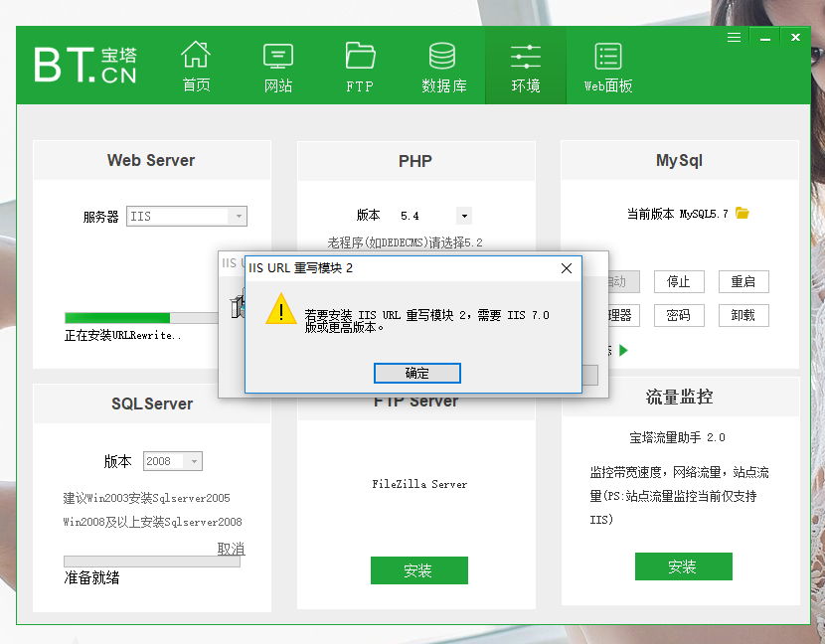Click the green play arrow in MySql panel

[623, 351]
